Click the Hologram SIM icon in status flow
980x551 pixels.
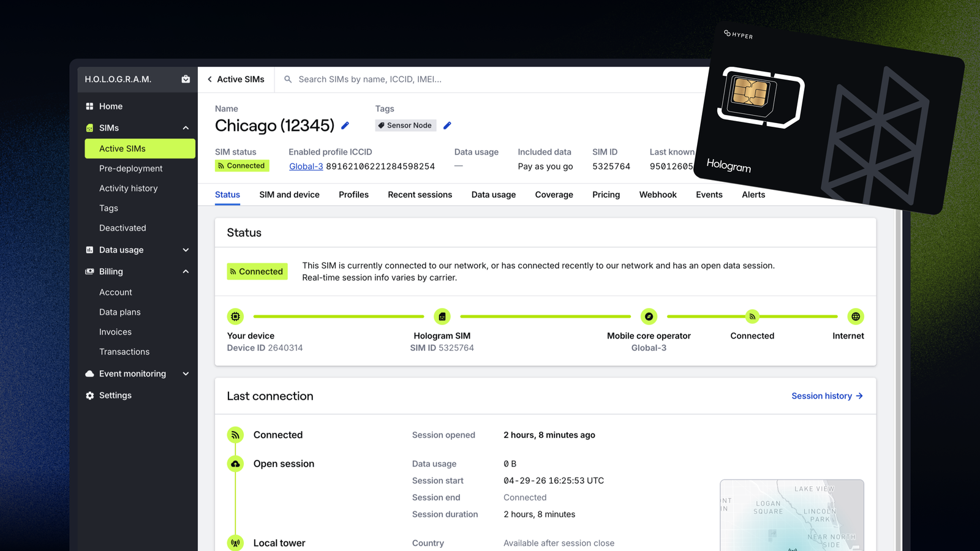(442, 317)
